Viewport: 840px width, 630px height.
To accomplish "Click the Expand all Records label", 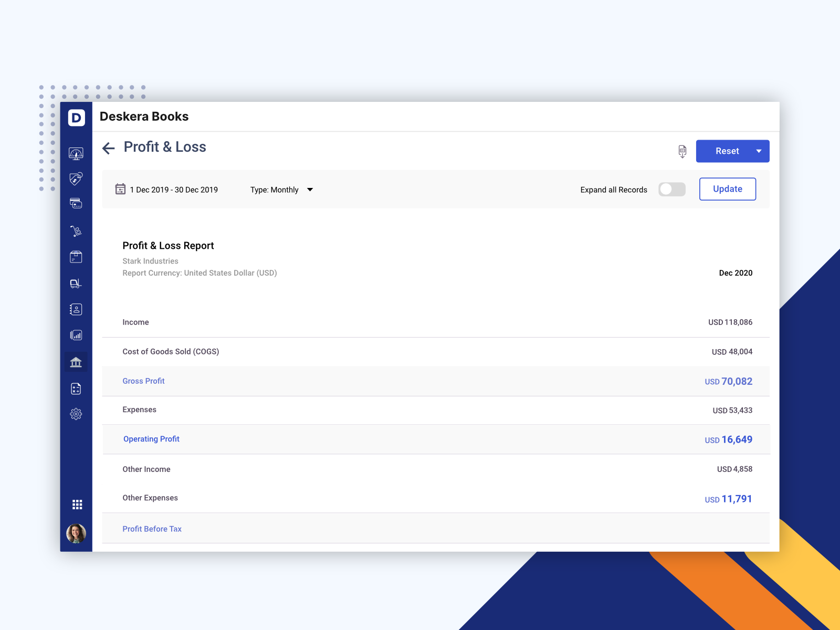I will pyautogui.click(x=614, y=190).
